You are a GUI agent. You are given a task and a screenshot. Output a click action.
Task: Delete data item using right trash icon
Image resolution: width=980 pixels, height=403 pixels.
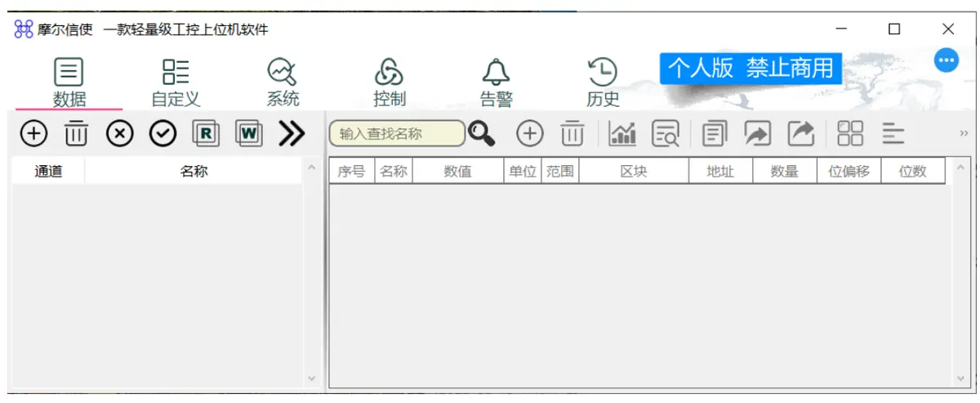click(572, 133)
